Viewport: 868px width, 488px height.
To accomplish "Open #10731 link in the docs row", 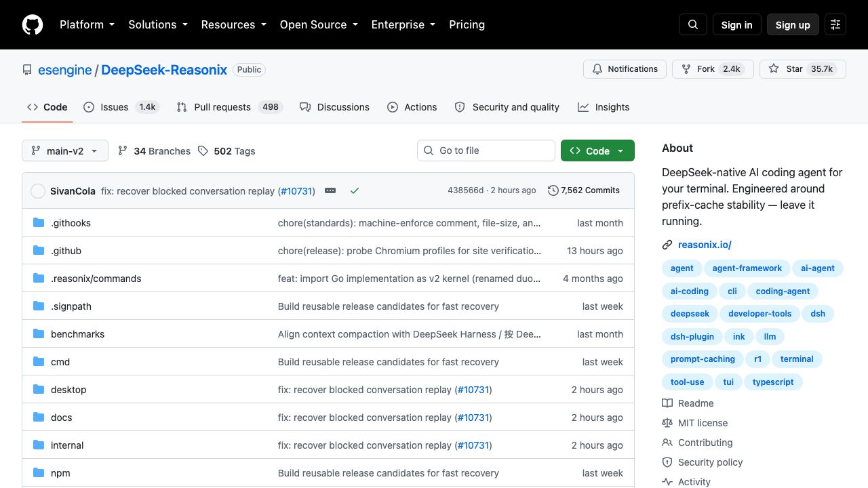I will click(473, 418).
